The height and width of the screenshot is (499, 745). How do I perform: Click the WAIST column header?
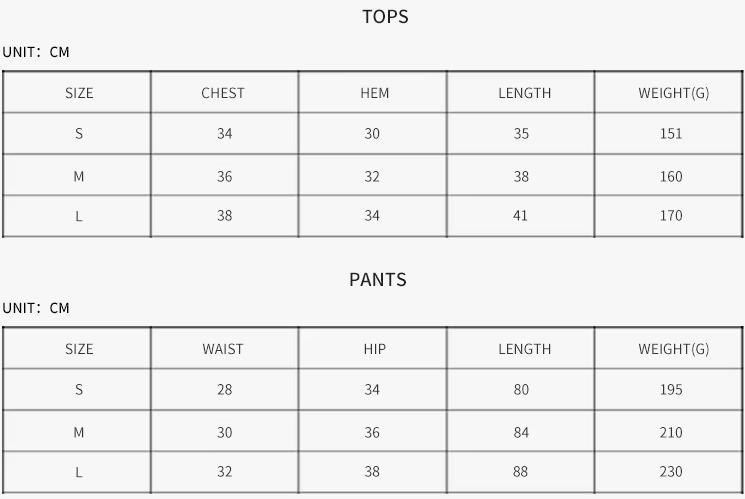[223, 349]
